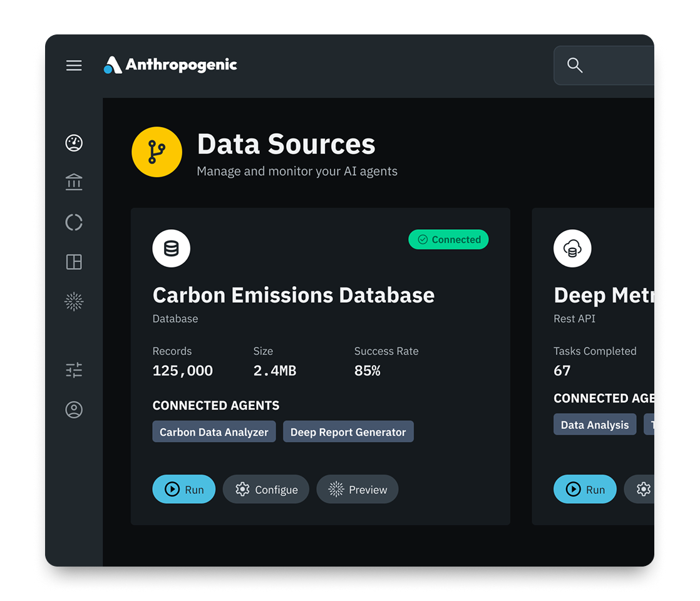Open the circular progress sidebar icon
700x601 pixels.
click(74, 222)
